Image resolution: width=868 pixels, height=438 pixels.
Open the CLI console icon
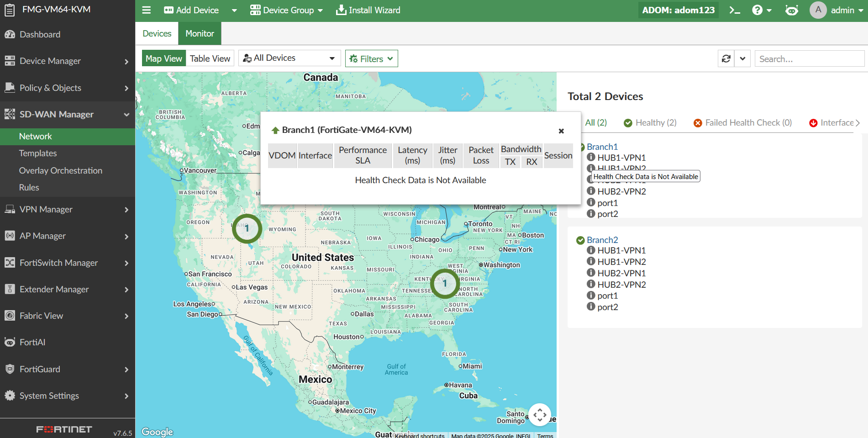click(734, 10)
